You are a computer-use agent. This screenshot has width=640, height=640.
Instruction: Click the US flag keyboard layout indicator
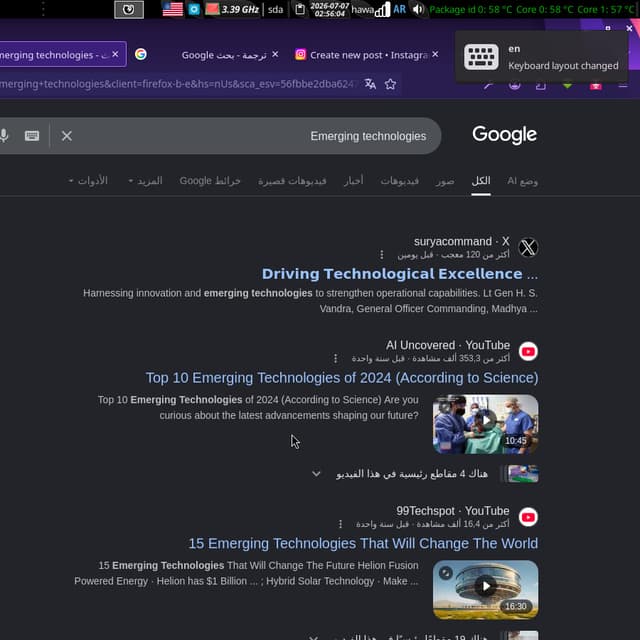pyautogui.click(x=173, y=9)
